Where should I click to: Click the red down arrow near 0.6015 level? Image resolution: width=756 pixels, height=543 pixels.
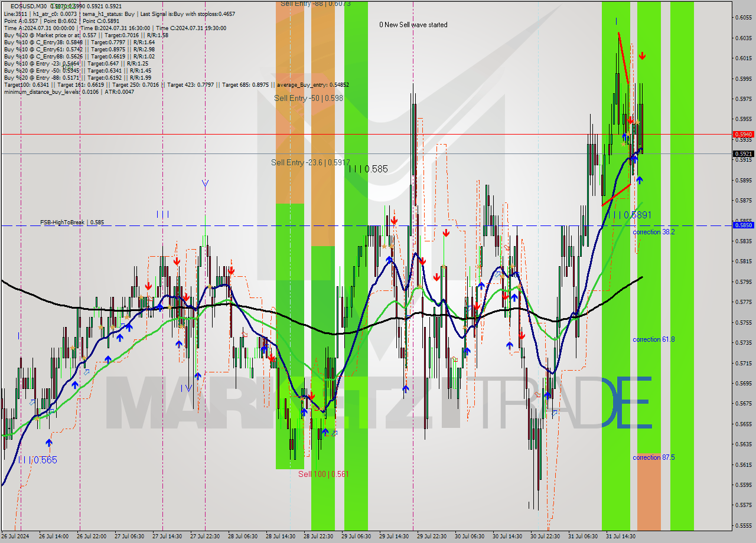[642, 56]
